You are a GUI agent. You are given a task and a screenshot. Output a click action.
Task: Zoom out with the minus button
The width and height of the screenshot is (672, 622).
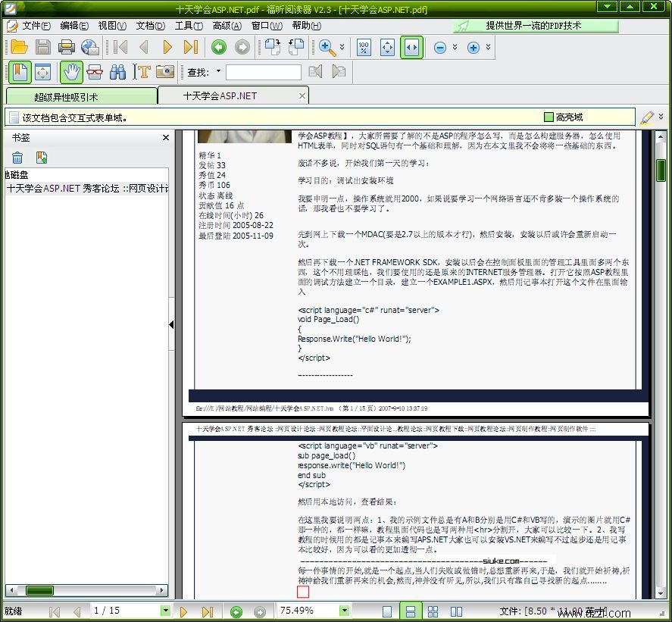click(x=439, y=47)
